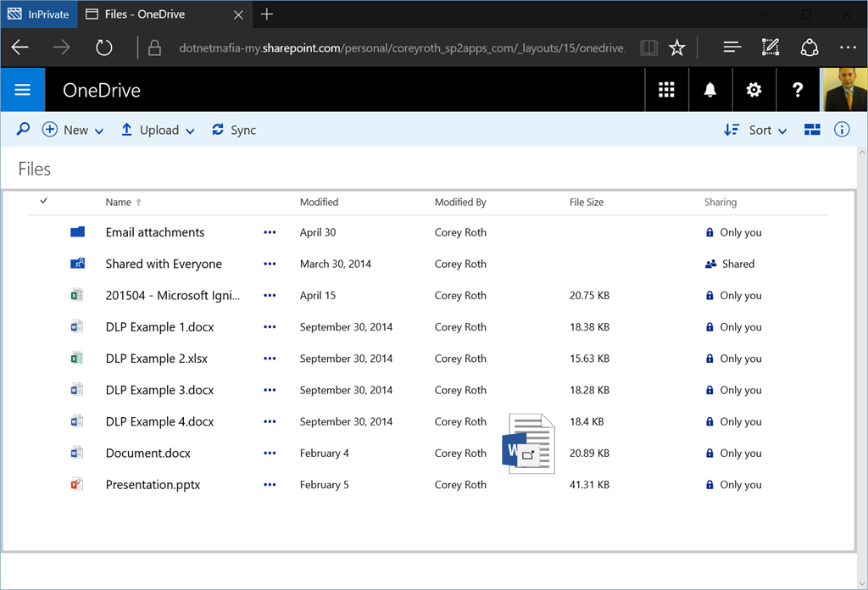Click the DLP Example 2.xlsx Excel icon
Viewport: 868px width, 590px height.
pyautogui.click(x=77, y=358)
